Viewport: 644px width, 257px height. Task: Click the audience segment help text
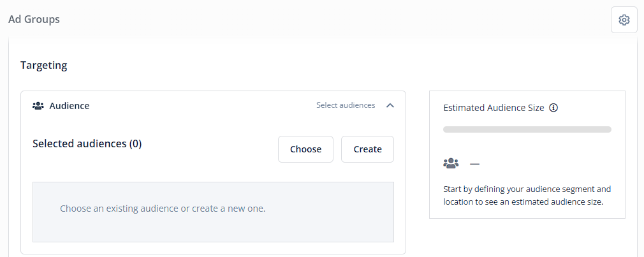point(527,196)
